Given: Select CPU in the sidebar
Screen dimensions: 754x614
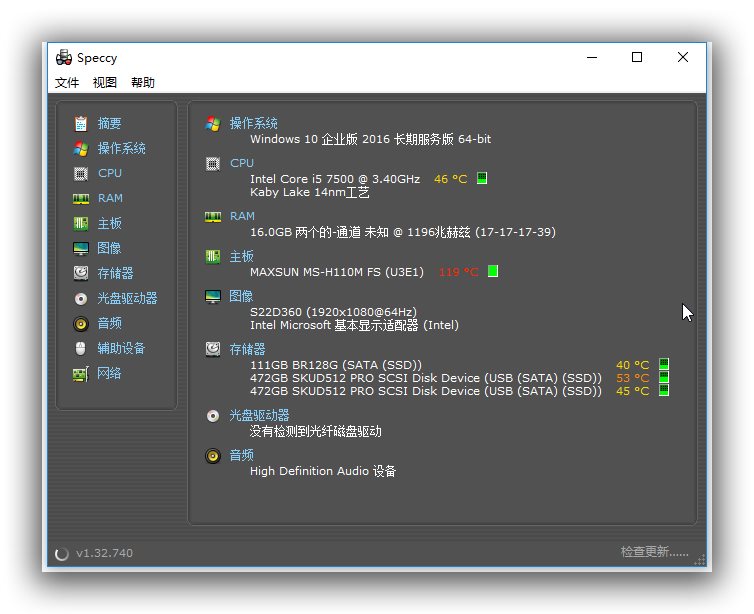Looking at the screenshot, I should 110,174.
